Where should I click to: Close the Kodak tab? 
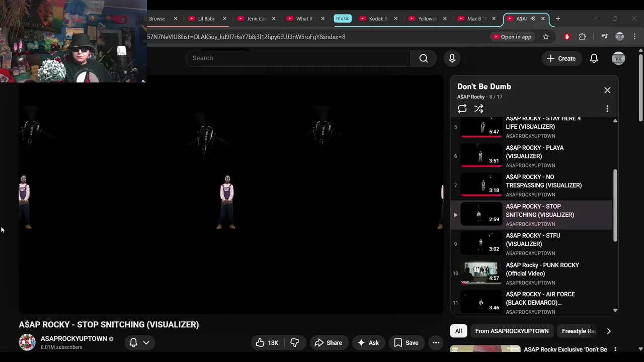tap(395, 19)
